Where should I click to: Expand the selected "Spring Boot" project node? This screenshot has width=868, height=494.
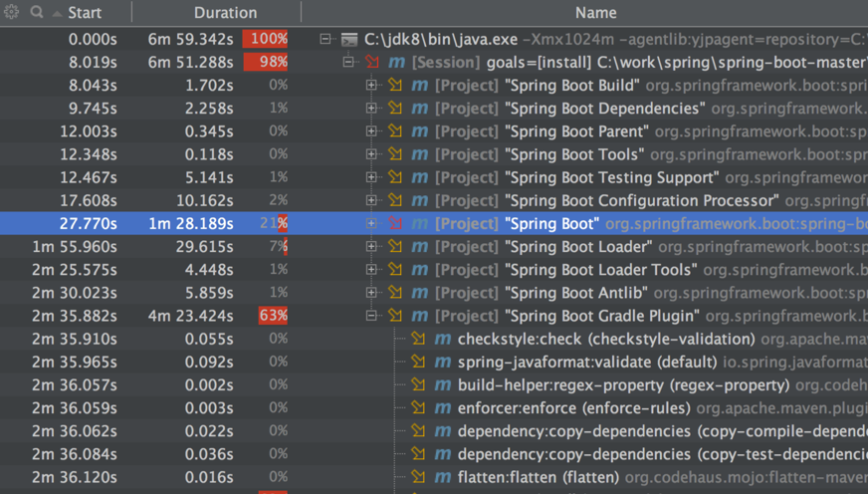[x=371, y=223]
